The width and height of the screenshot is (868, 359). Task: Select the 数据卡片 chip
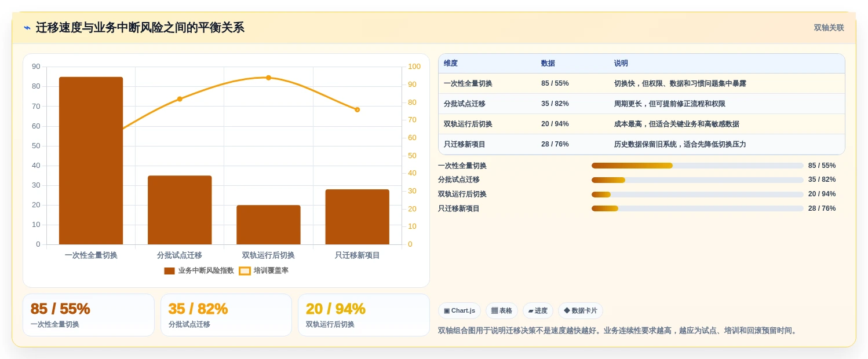pyautogui.click(x=581, y=310)
